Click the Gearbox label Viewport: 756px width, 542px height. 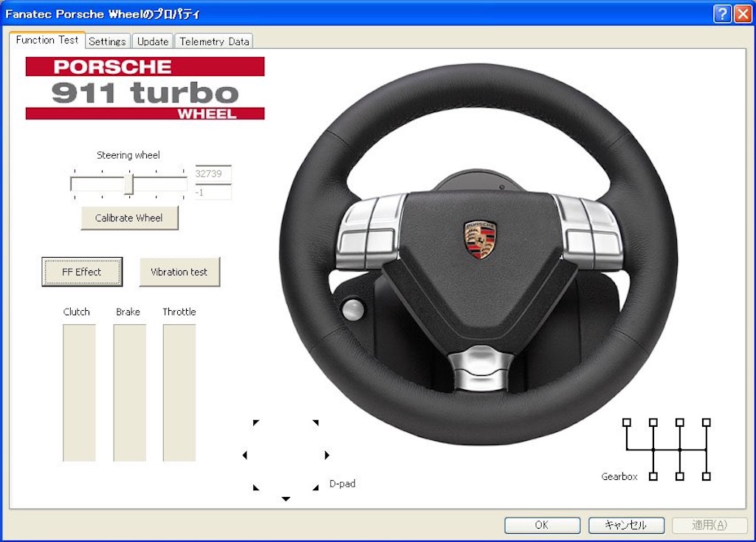click(619, 476)
